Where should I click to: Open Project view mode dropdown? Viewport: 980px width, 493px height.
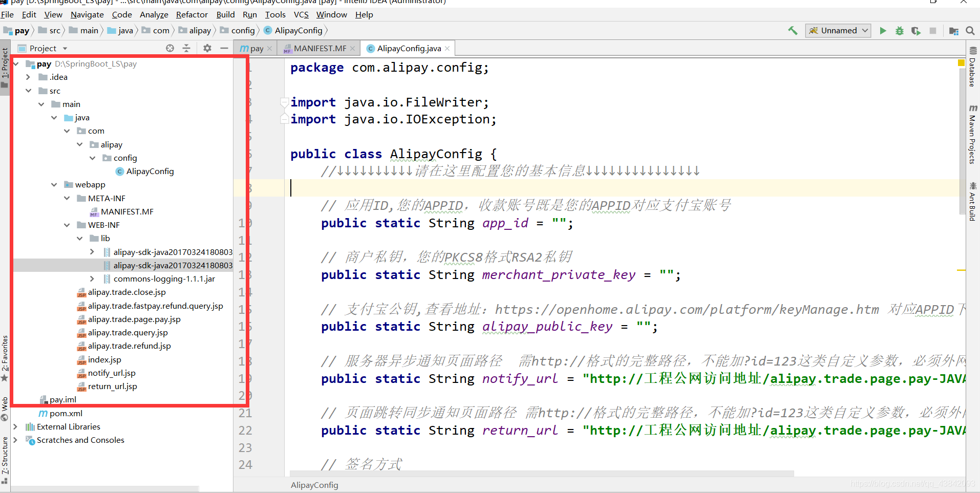click(65, 49)
